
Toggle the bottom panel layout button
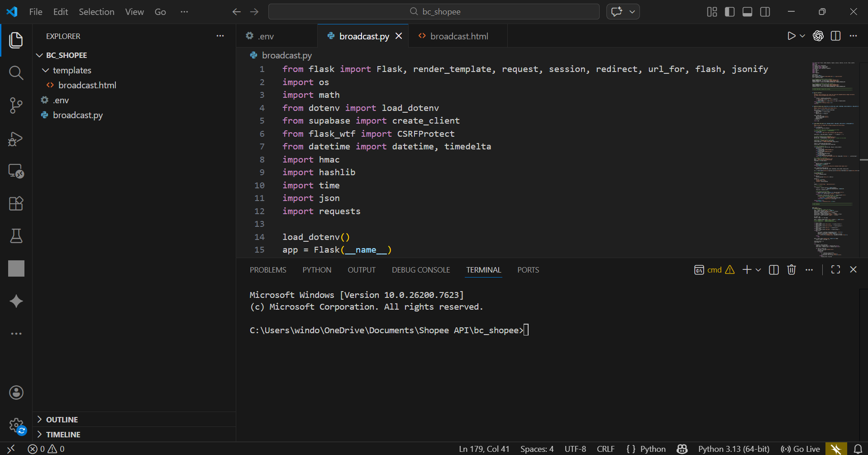(x=747, y=12)
